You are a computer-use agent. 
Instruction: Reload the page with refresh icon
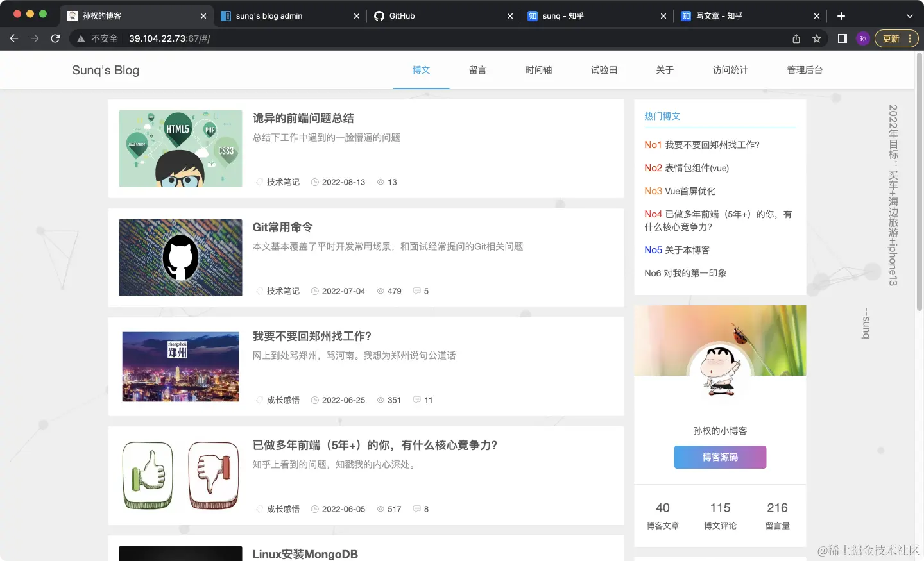tap(55, 38)
